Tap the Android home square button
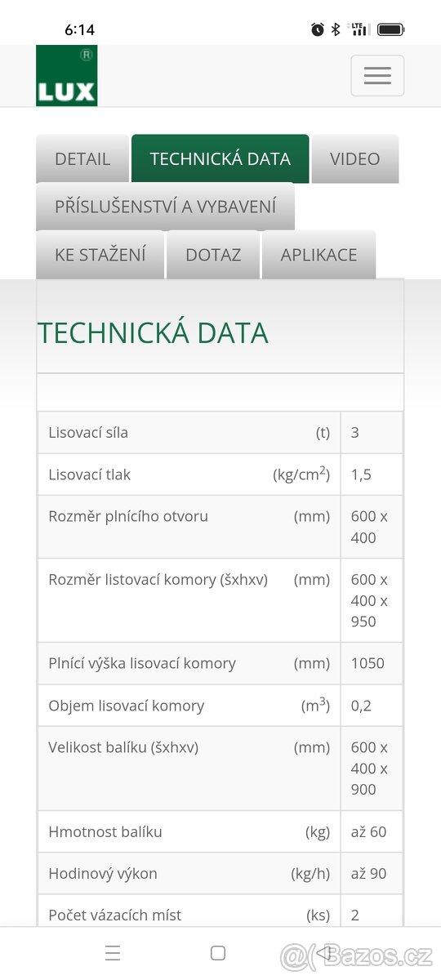Image resolution: width=441 pixels, height=980 pixels. (218, 953)
